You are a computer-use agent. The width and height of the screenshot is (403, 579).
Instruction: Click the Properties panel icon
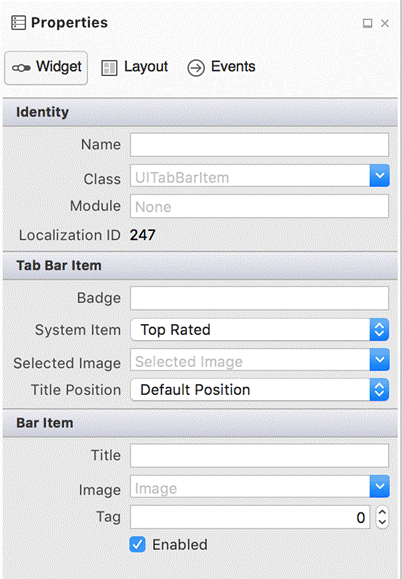tap(18, 23)
